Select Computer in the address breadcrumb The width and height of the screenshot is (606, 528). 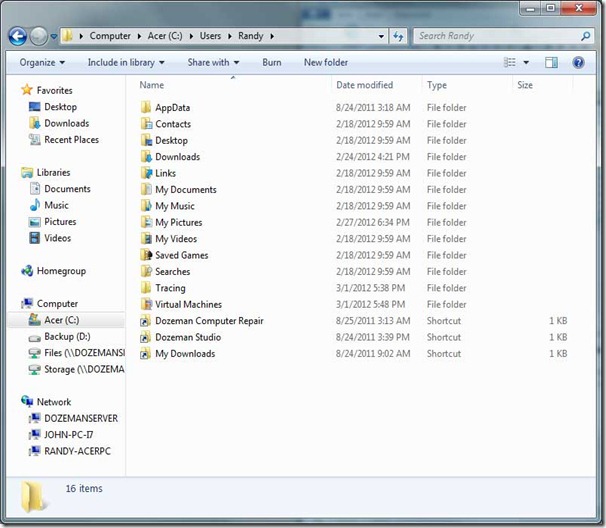click(x=110, y=36)
